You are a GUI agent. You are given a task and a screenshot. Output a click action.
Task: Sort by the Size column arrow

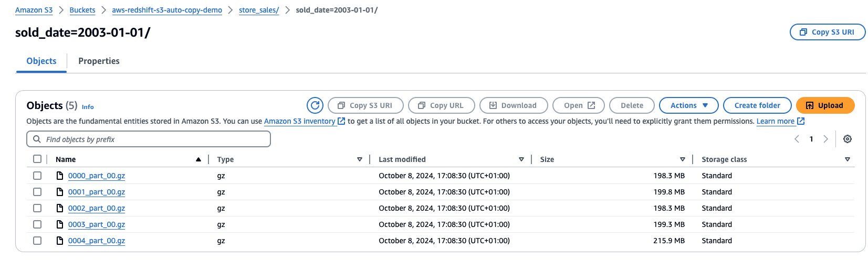point(683,159)
